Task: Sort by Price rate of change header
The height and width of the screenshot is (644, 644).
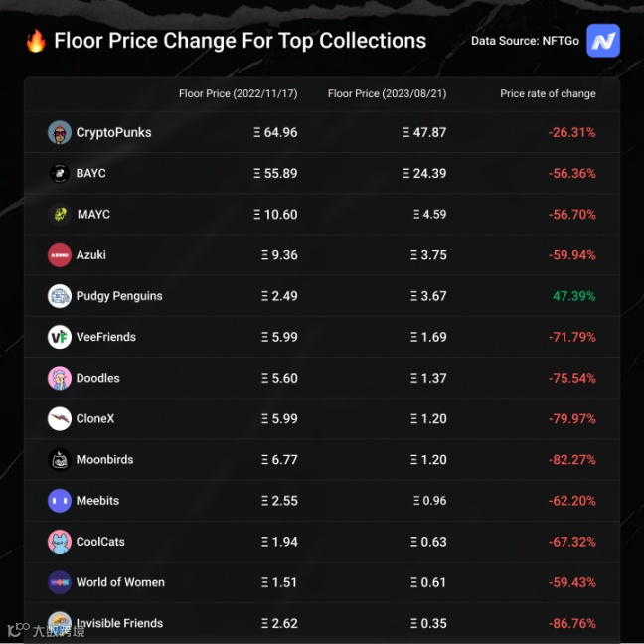Action: [548, 93]
